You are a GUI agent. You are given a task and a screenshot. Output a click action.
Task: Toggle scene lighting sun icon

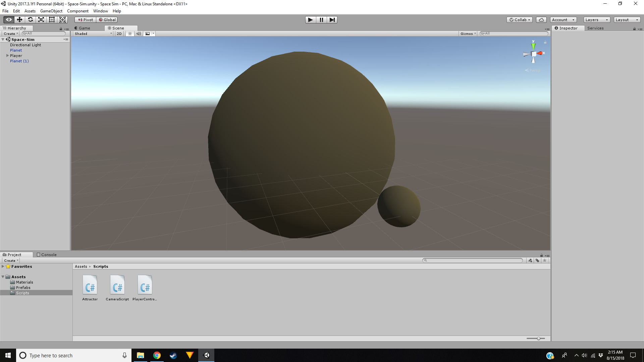coord(130,34)
